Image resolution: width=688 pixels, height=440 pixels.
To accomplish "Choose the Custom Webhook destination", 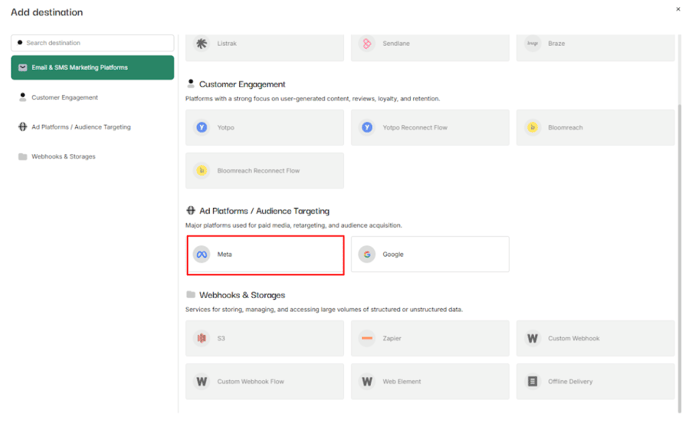I will (595, 338).
